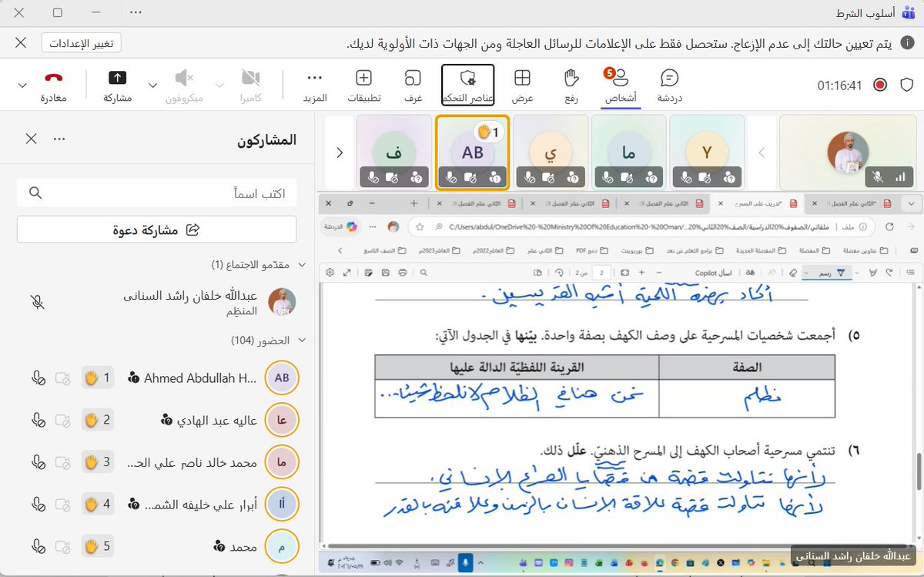
Task: Dismiss the do-not-disturb notification banner
Action: pos(22,43)
